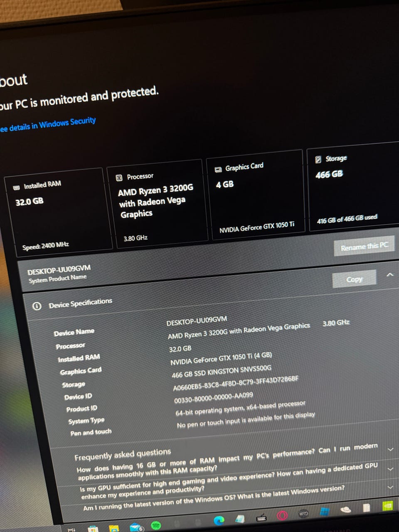399x532 pixels.
Task: Launch Microsoft Edge from the taskbar
Action: pyautogui.click(x=219, y=520)
